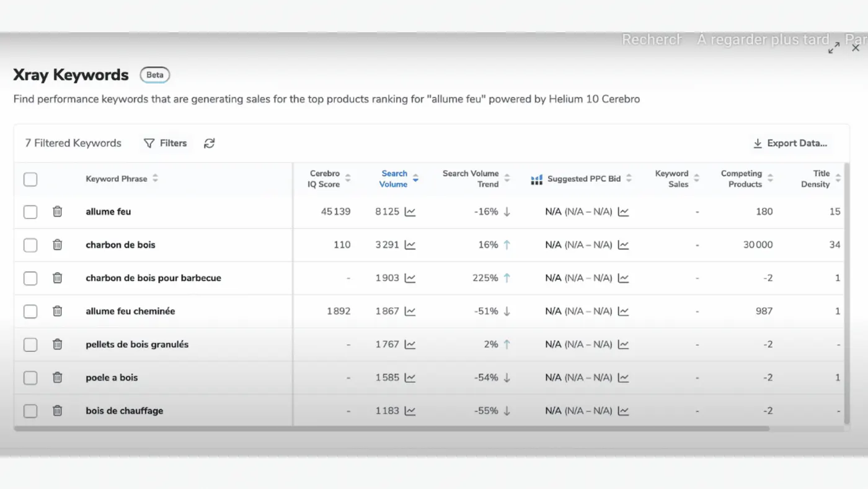Expand the Xray Keywords panel fullscreen
868x489 pixels.
(x=834, y=48)
